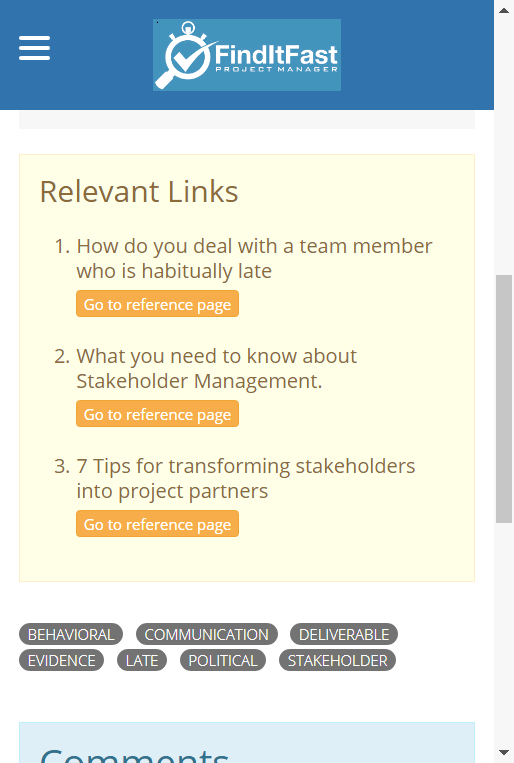
Task: Click 'What you need to know about Stakeholder Management' text
Action: point(217,368)
